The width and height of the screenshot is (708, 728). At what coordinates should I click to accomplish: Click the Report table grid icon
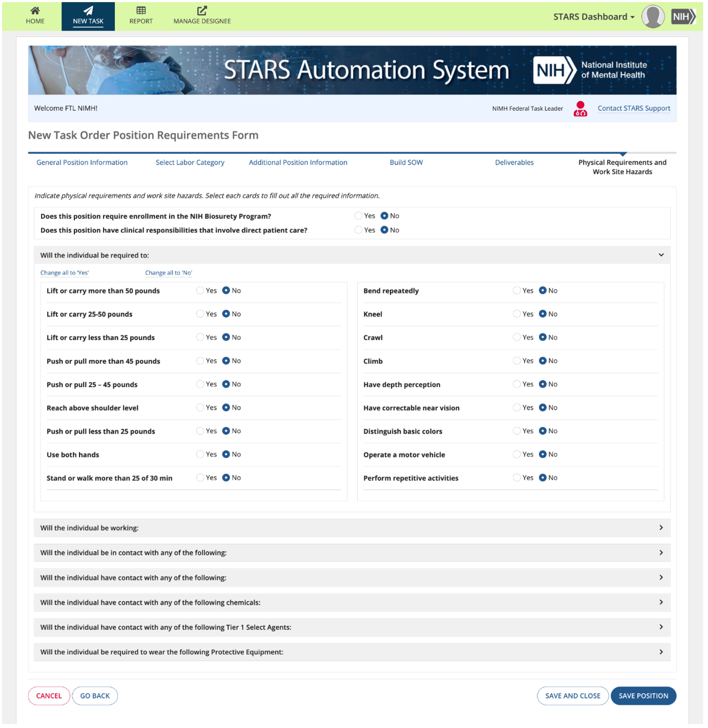[141, 10]
